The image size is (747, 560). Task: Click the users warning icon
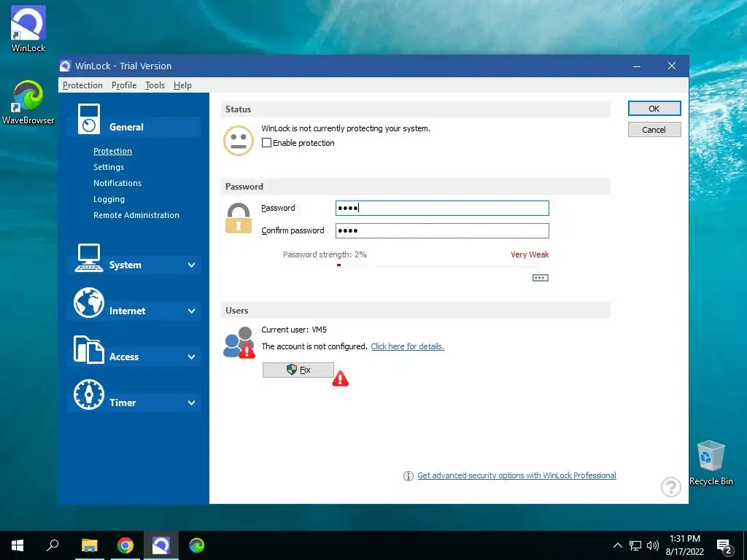[239, 343]
